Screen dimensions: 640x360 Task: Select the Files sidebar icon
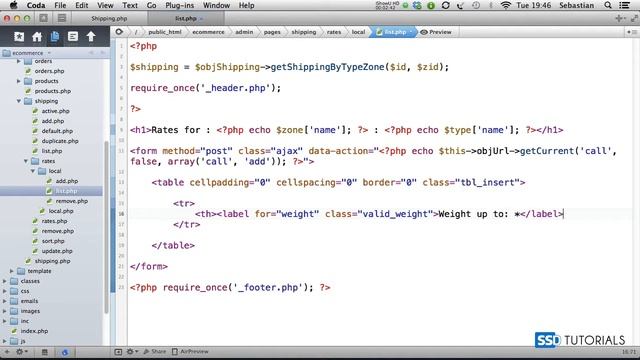(x=55, y=37)
